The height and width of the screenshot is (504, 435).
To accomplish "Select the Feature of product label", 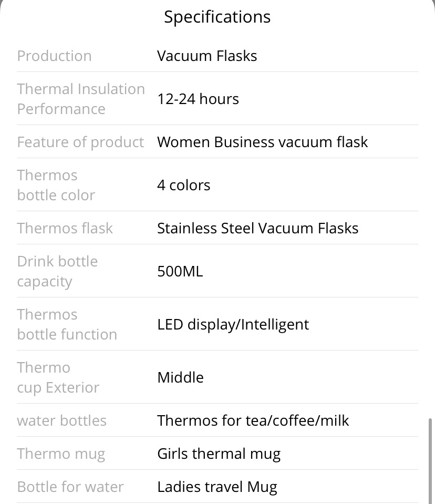I will click(80, 142).
